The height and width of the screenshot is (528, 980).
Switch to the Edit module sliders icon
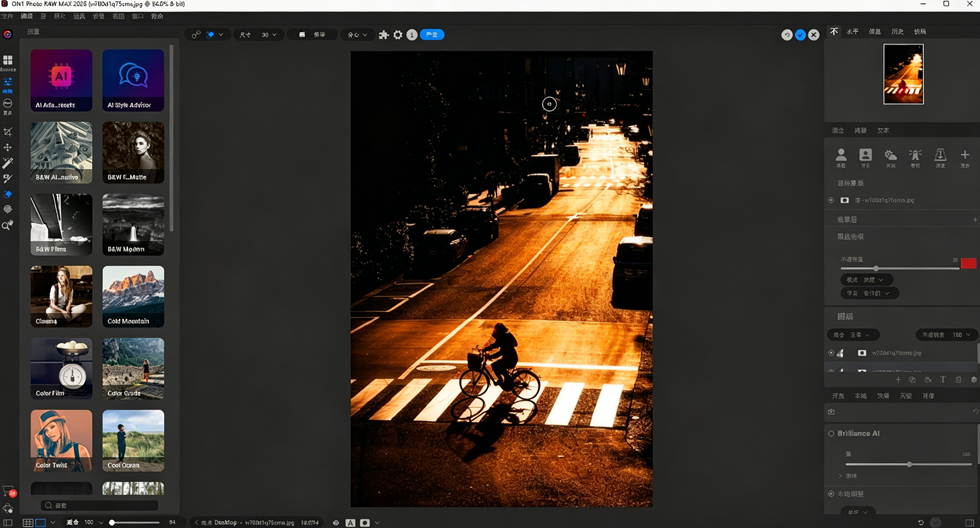click(8, 82)
